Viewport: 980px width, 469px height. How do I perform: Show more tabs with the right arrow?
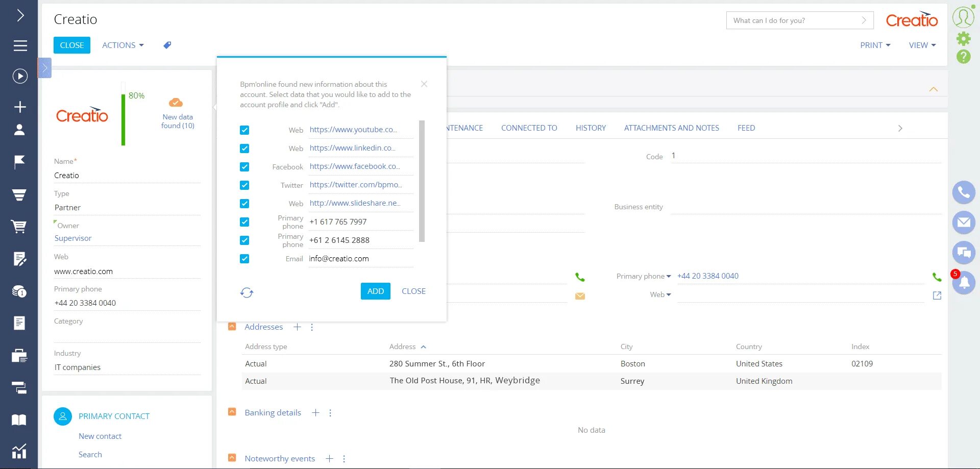point(900,128)
